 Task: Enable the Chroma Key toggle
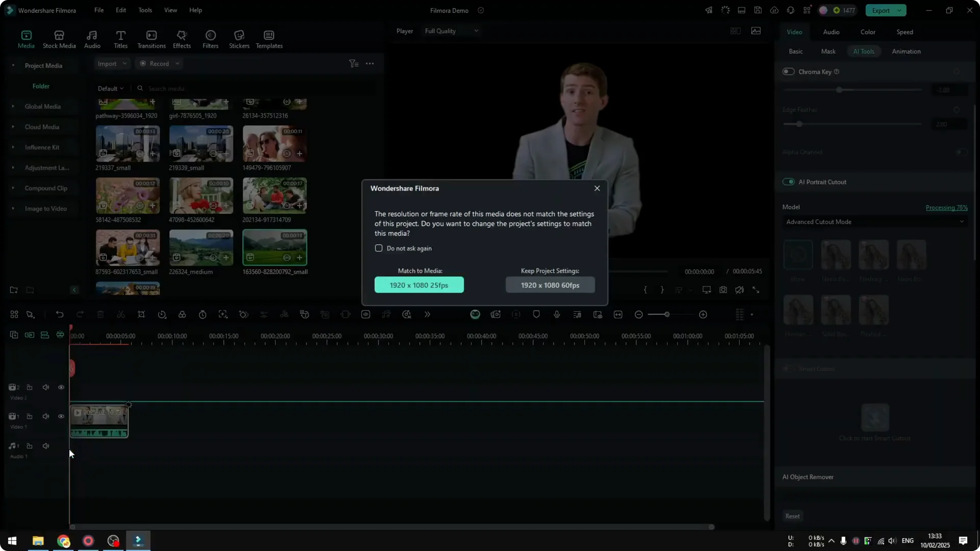tap(788, 71)
